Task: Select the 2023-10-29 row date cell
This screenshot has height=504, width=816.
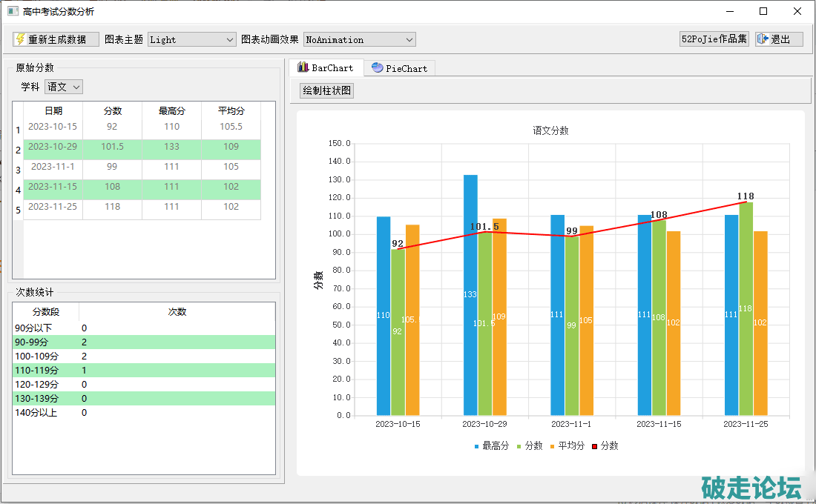Action: (x=53, y=147)
